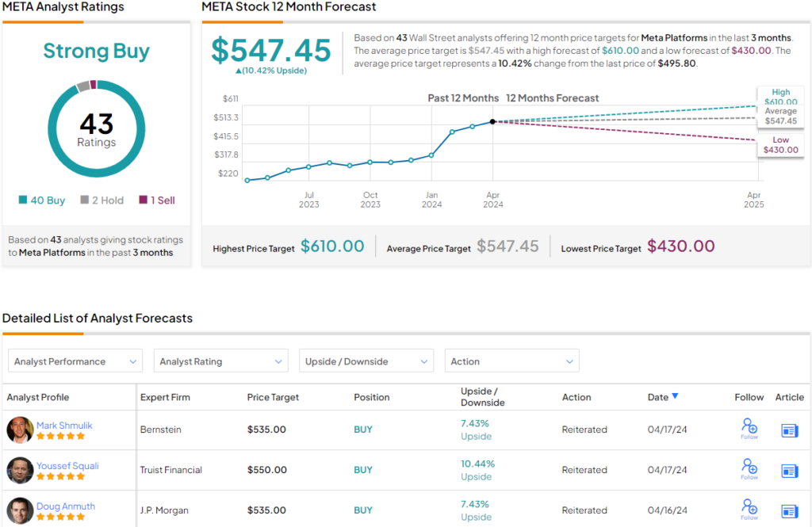Click the Truist Financial firm cell
Screen dimensions: 812x527
[171, 469]
